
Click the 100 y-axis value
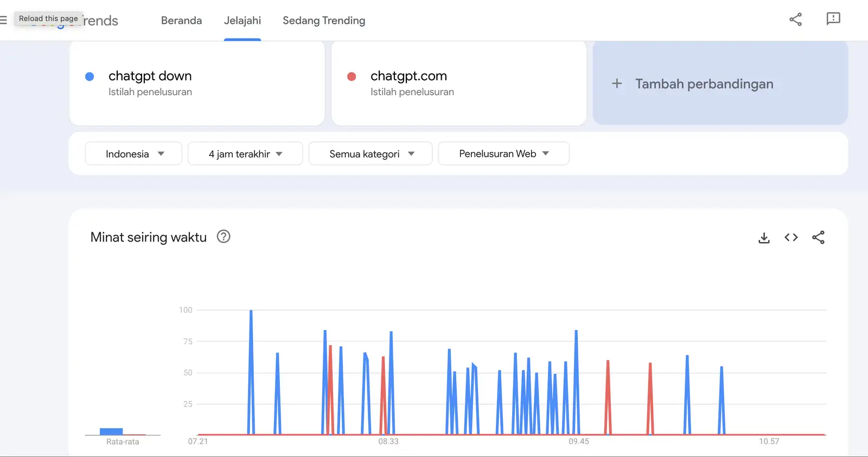click(186, 310)
